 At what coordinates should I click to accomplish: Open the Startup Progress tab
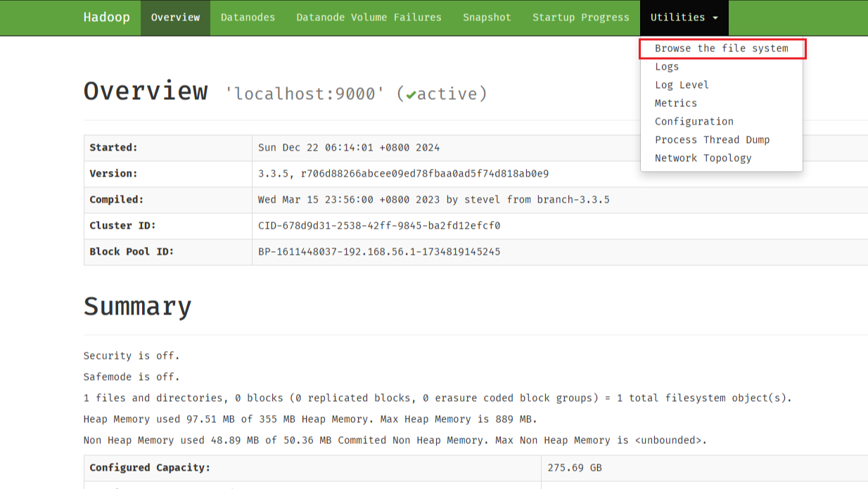click(581, 18)
